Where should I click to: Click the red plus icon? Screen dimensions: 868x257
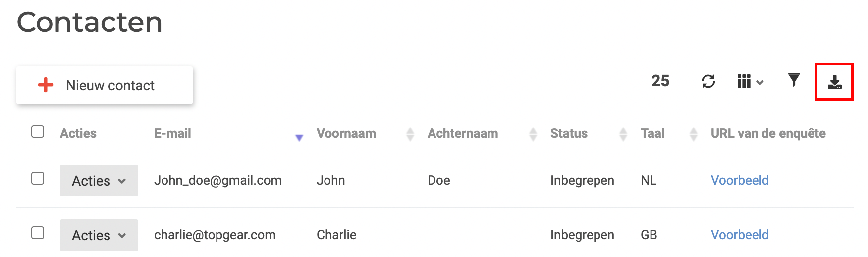click(x=46, y=85)
